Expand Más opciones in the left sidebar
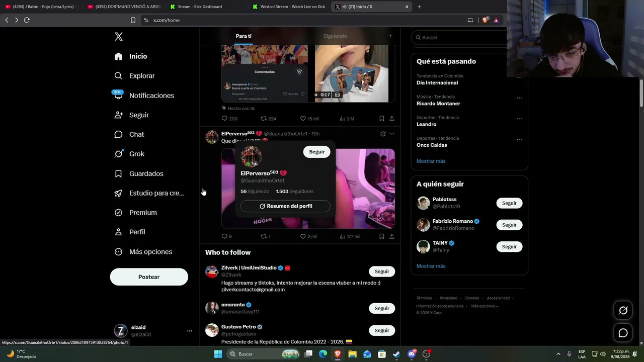Viewport: 644px width, 362px height. coord(143,252)
